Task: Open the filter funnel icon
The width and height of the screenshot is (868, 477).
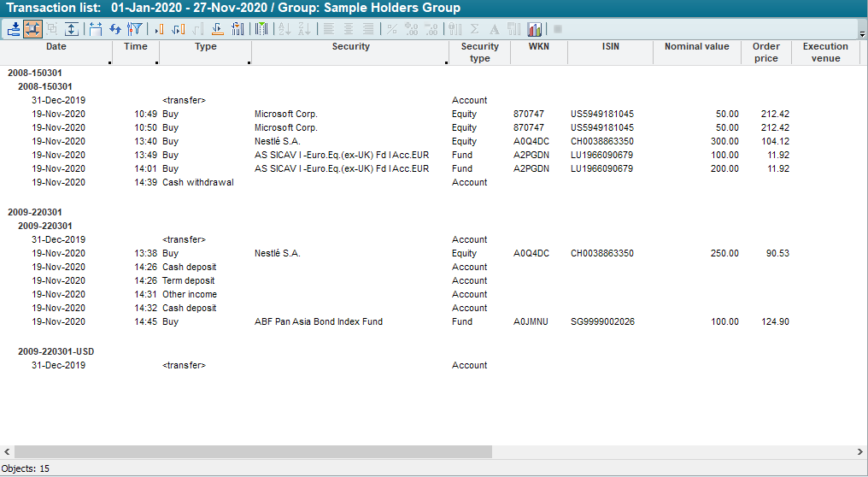Action: click(x=134, y=29)
